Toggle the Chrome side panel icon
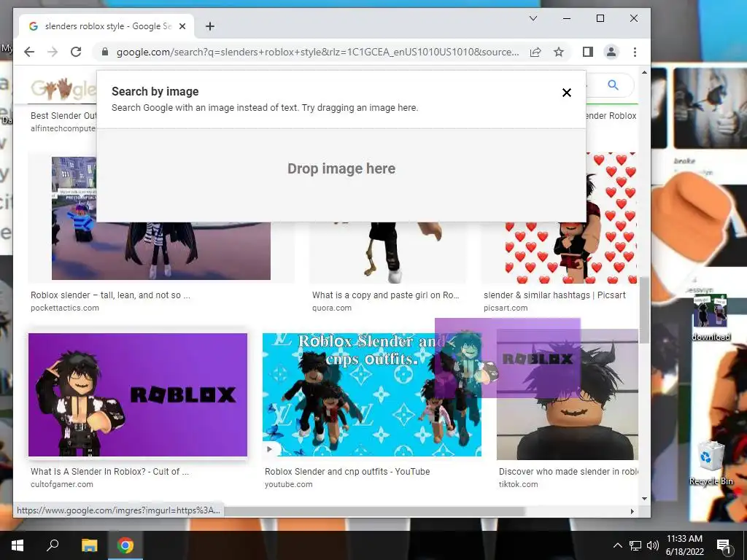 coord(587,52)
